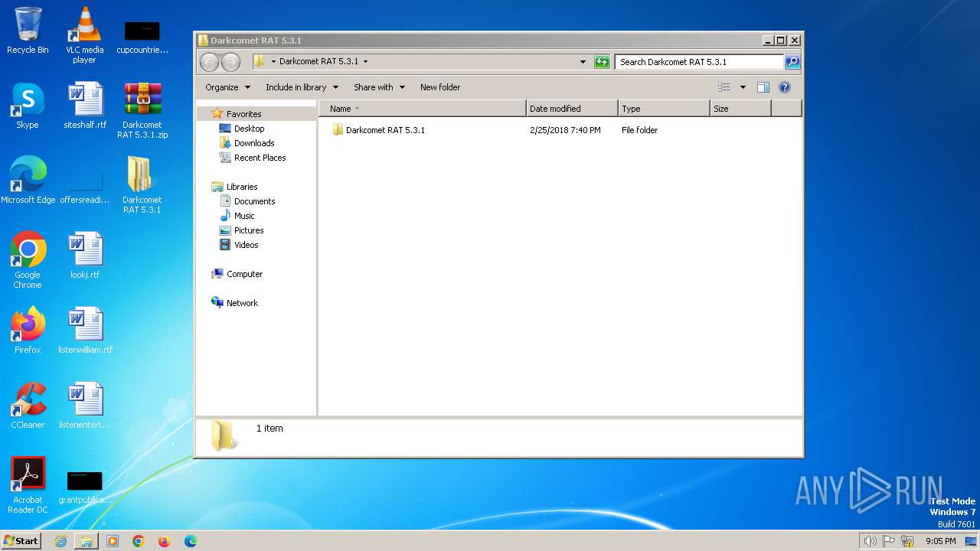Open the Organize menu
The height and width of the screenshot is (551, 980).
(227, 87)
